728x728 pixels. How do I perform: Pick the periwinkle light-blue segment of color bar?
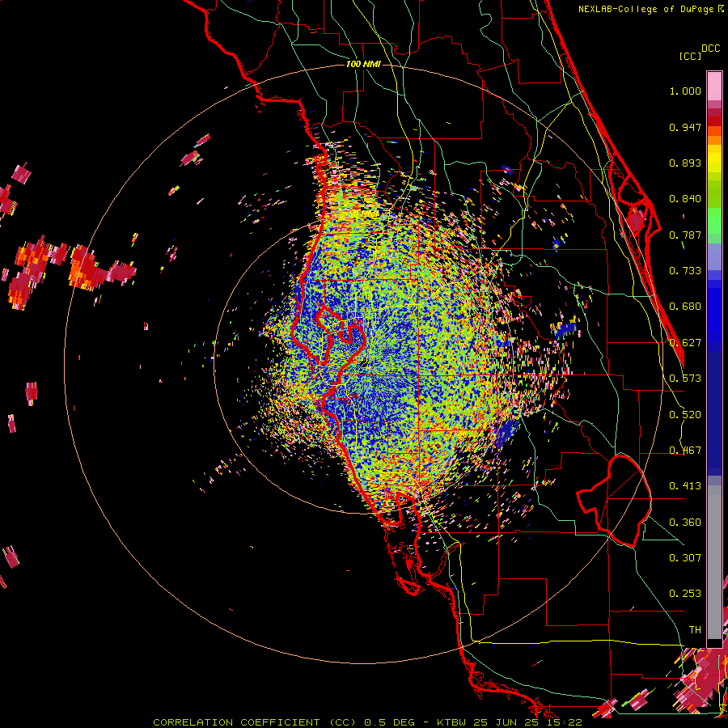[x=714, y=256]
